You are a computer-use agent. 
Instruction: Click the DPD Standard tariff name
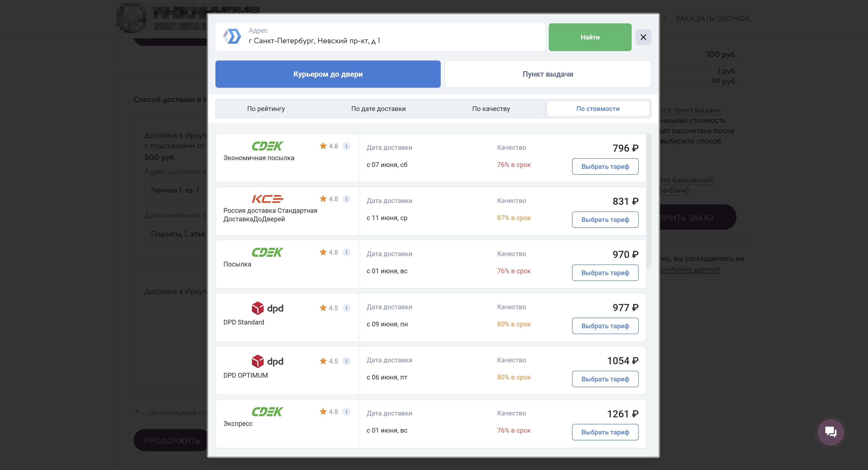(244, 322)
